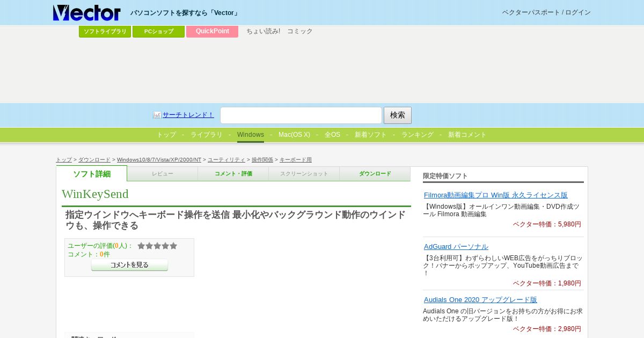Select トップ in green navigation bar

(166, 135)
